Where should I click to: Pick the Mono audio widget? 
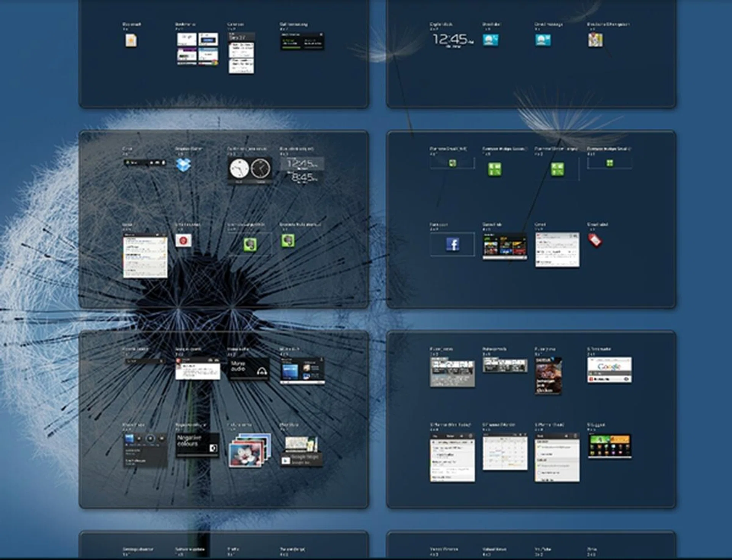249,369
